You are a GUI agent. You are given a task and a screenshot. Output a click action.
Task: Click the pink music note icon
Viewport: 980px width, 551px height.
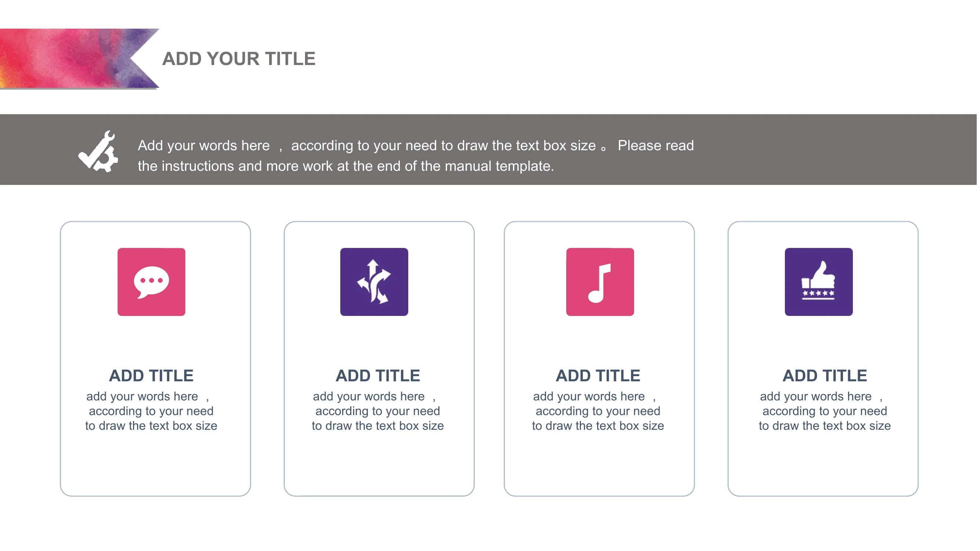[600, 282]
